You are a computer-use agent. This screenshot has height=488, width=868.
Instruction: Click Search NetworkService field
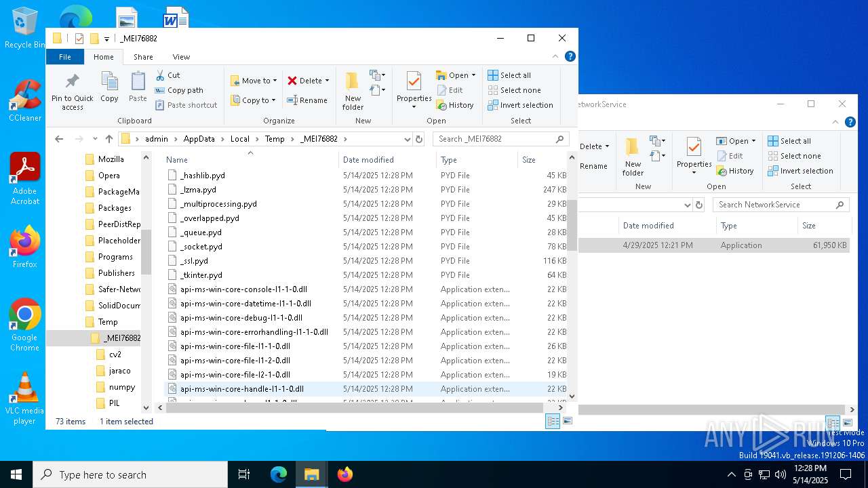pos(781,205)
